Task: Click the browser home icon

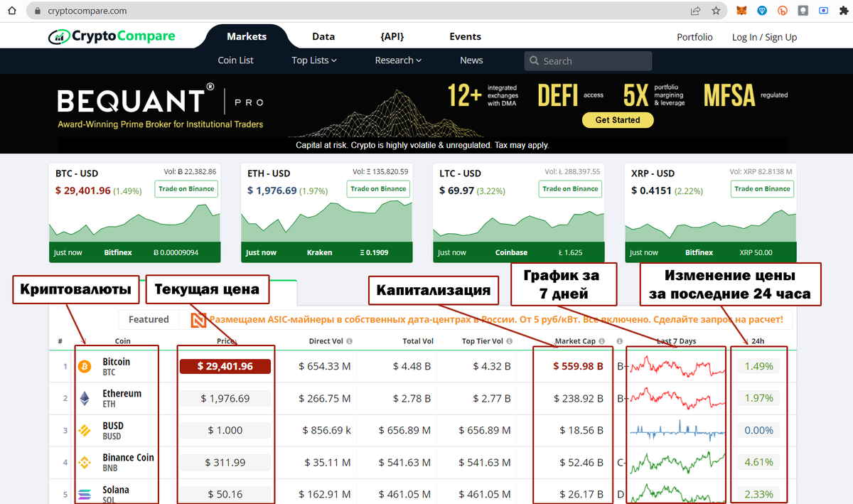Action: pyautogui.click(x=12, y=11)
